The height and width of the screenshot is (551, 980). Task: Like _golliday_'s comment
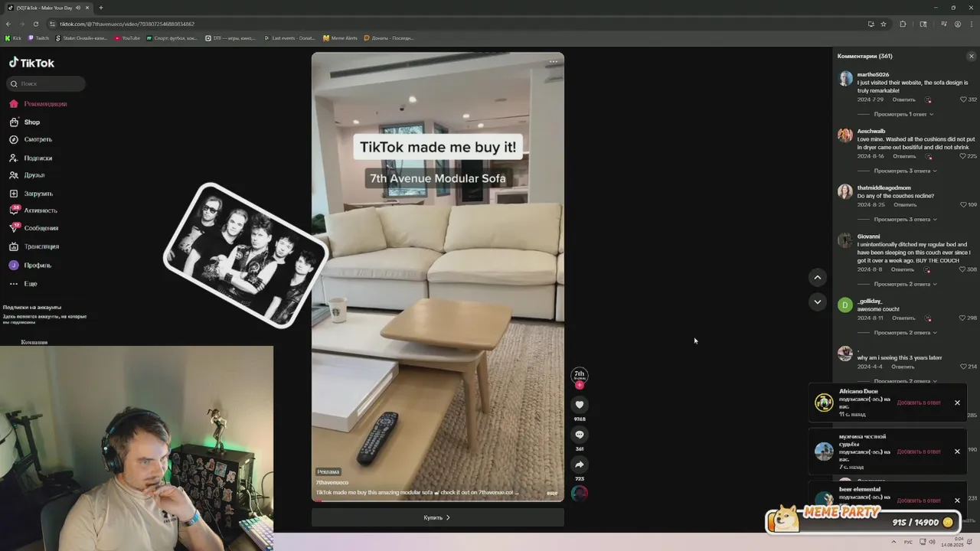coord(963,318)
